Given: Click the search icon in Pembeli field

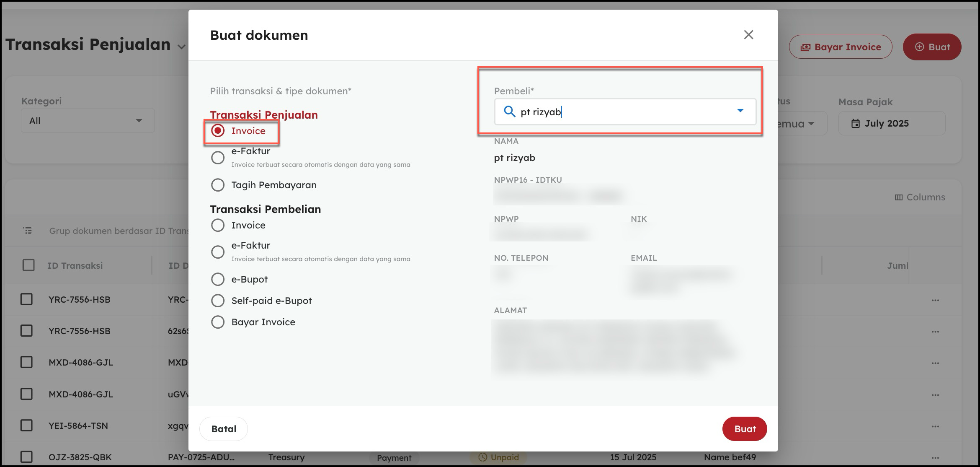Looking at the screenshot, I should tap(509, 112).
